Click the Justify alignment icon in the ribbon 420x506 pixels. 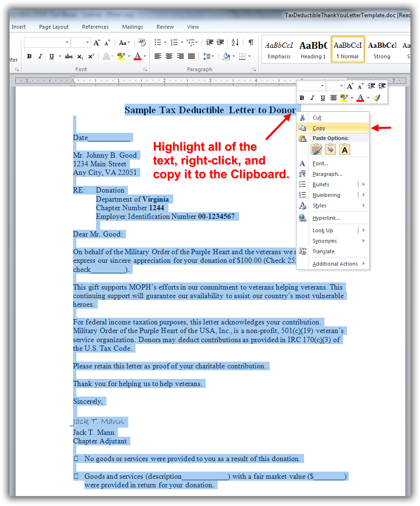coord(192,56)
